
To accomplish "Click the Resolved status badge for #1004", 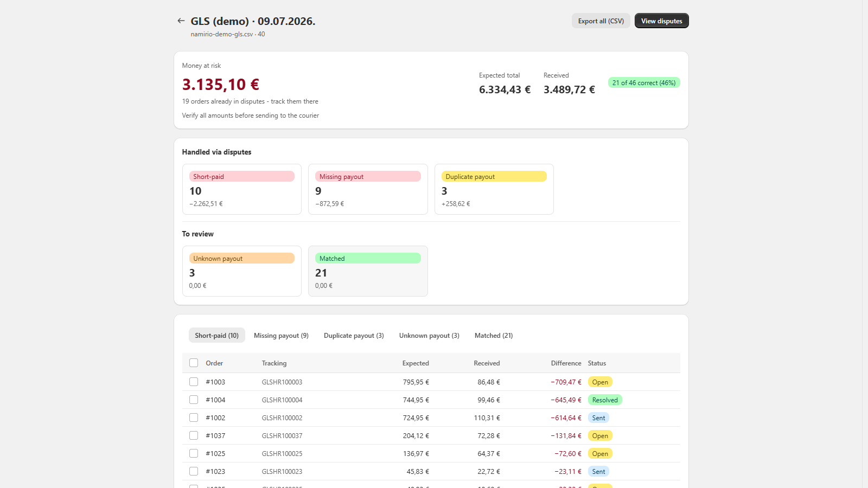I will [605, 400].
